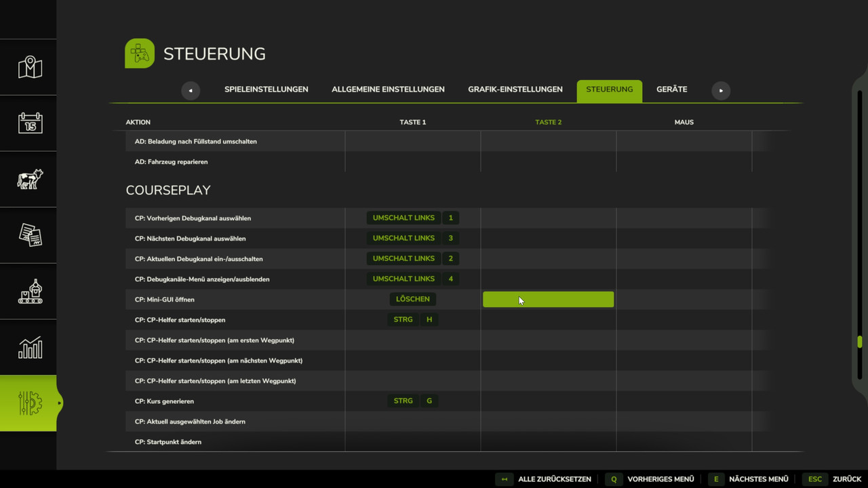Click ZURÜCK at the bottom right

[846, 479]
